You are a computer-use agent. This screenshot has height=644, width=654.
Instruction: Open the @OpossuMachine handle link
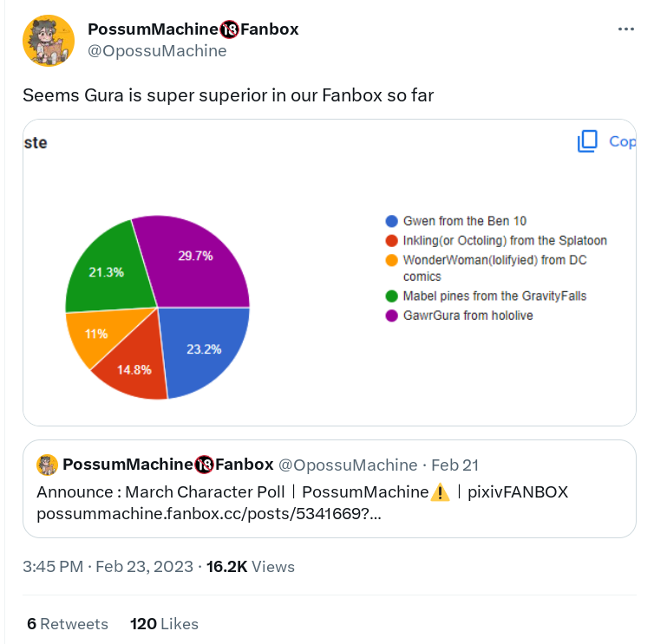157,51
